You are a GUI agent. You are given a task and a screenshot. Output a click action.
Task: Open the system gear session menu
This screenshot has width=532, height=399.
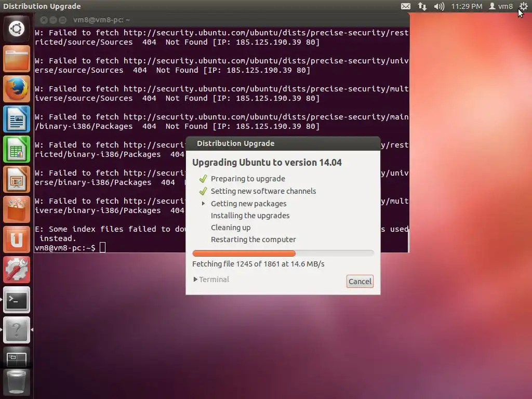click(x=524, y=6)
